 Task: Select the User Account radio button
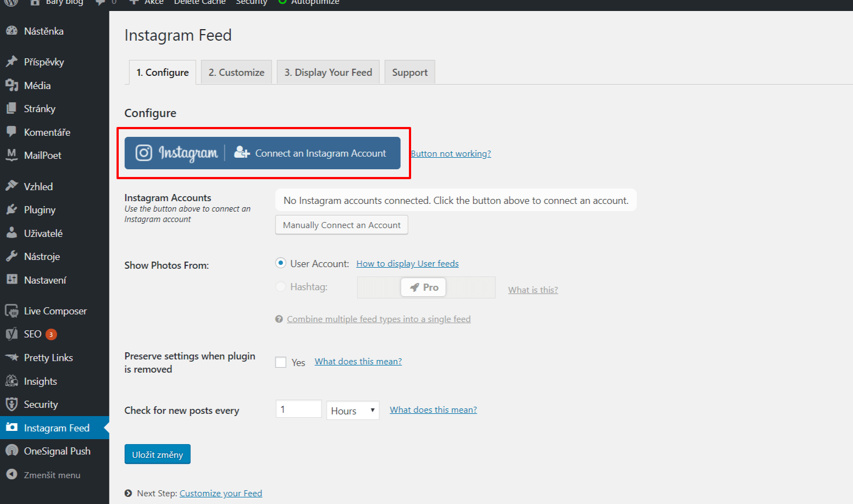coord(281,263)
